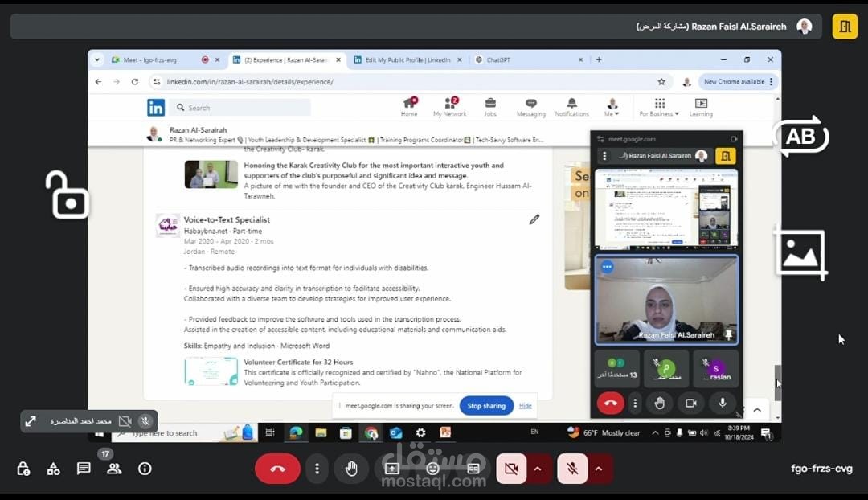Expand microphone options chevron in bottom bar
This screenshot has height=500, width=868.
pos(599,469)
